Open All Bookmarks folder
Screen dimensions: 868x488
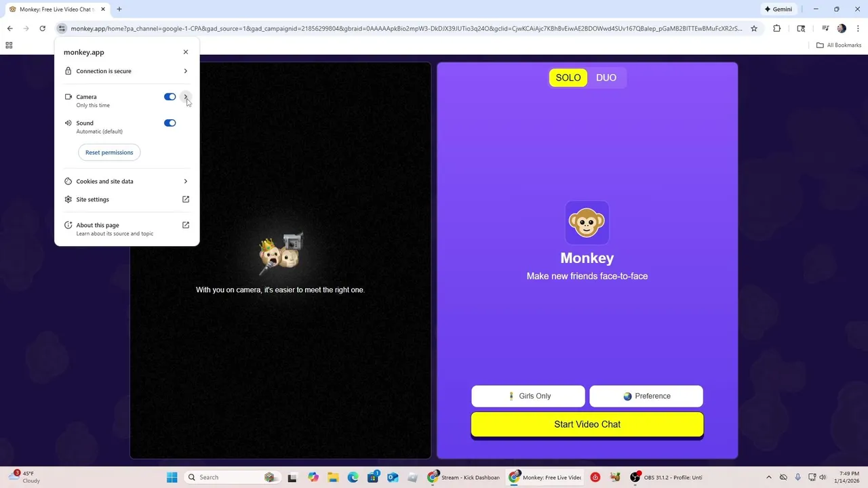tap(839, 45)
